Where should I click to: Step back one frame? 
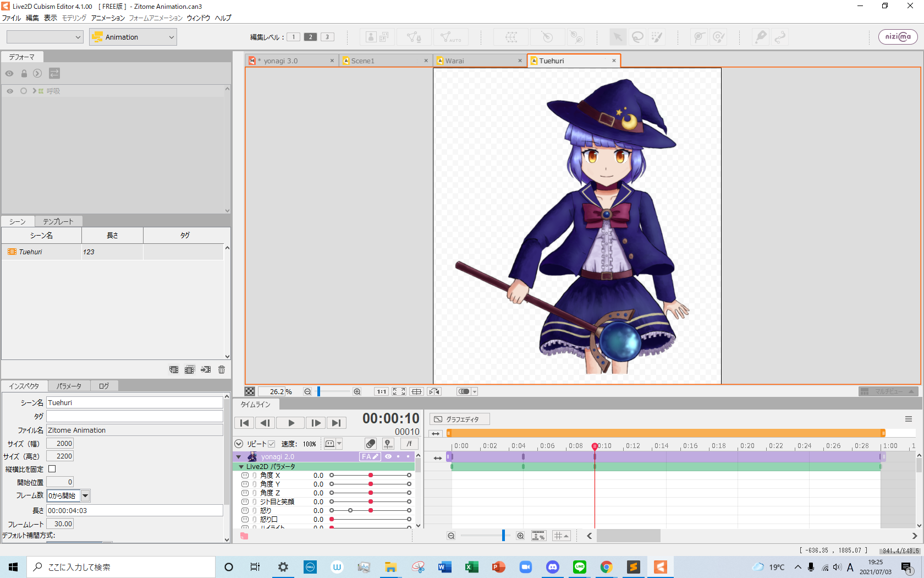tap(265, 423)
